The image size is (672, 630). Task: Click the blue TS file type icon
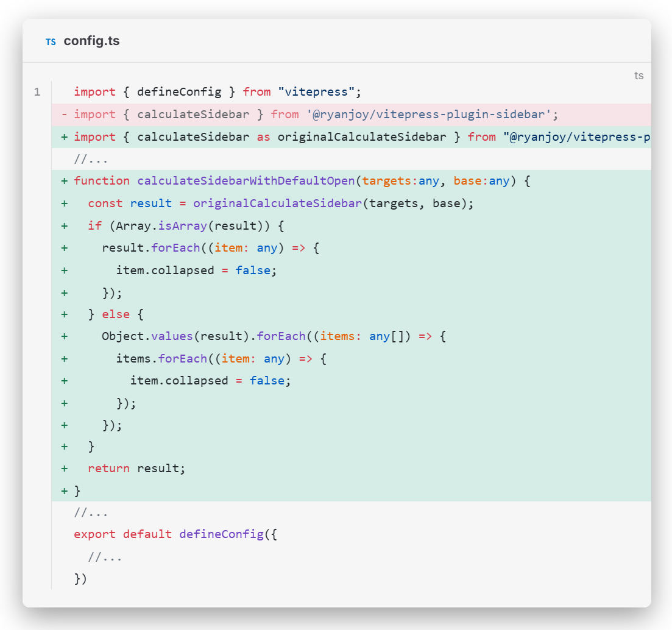[x=51, y=42]
